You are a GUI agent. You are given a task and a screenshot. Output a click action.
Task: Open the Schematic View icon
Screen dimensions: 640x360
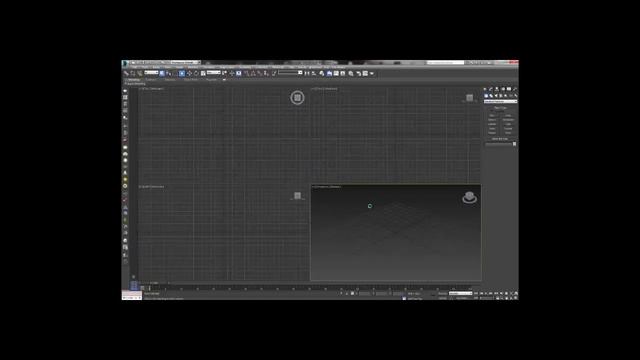coord(343,73)
